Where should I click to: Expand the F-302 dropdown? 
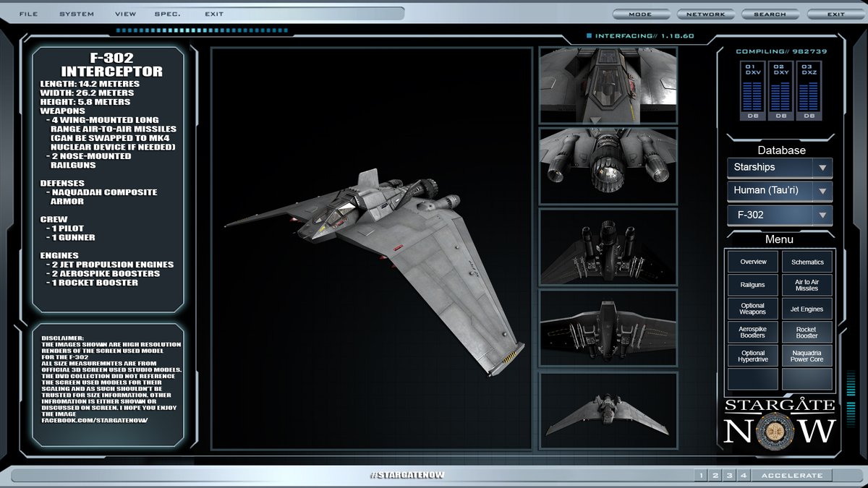click(x=780, y=215)
